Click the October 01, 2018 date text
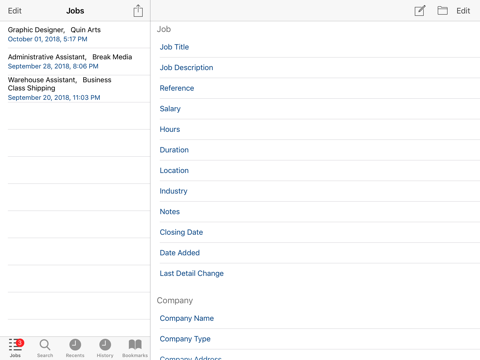The width and height of the screenshot is (480, 360). [x=47, y=39]
